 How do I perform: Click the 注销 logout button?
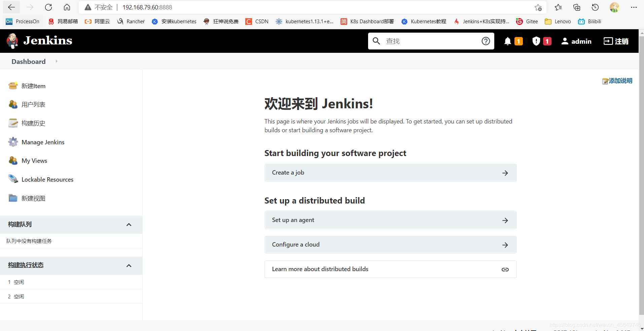click(616, 41)
